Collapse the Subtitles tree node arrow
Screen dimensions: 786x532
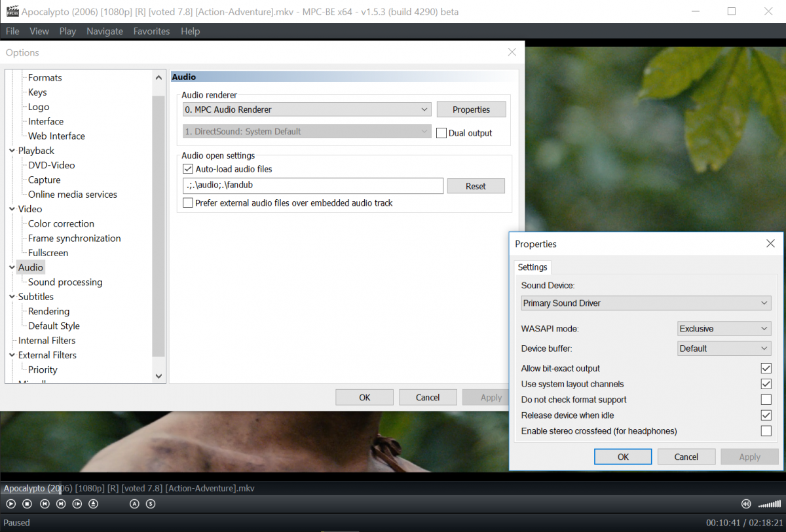[x=12, y=297]
